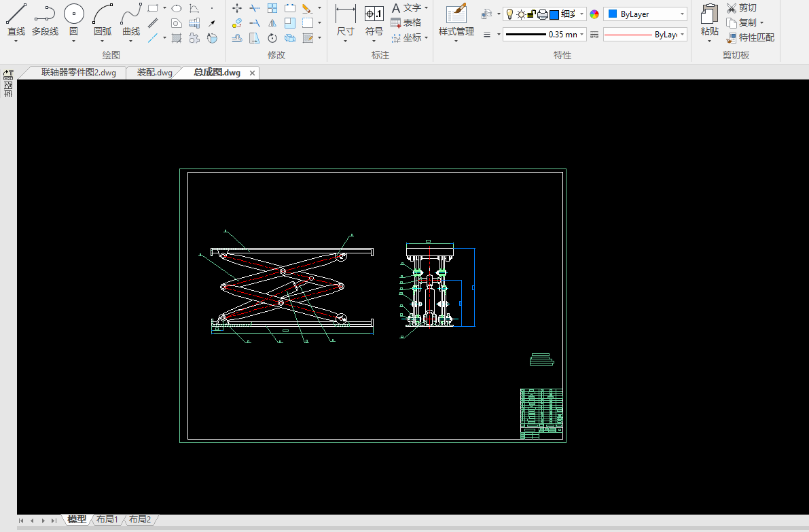This screenshot has width=809, height=532.
Task: Activate the 多段线 (Polyline) tool
Action: pos(45,14)
